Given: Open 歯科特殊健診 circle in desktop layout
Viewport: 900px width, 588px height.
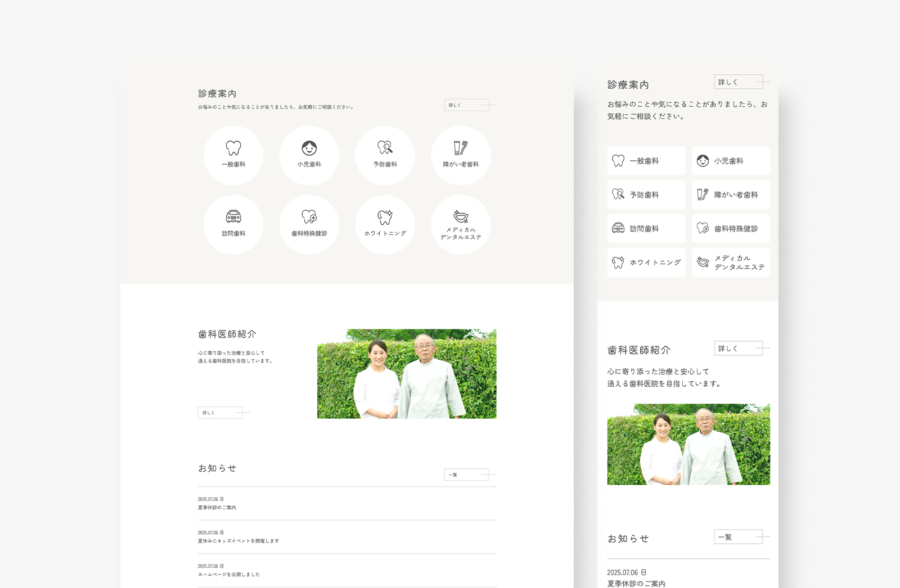Looking at the screenshot, I should (x=309, y=225).
